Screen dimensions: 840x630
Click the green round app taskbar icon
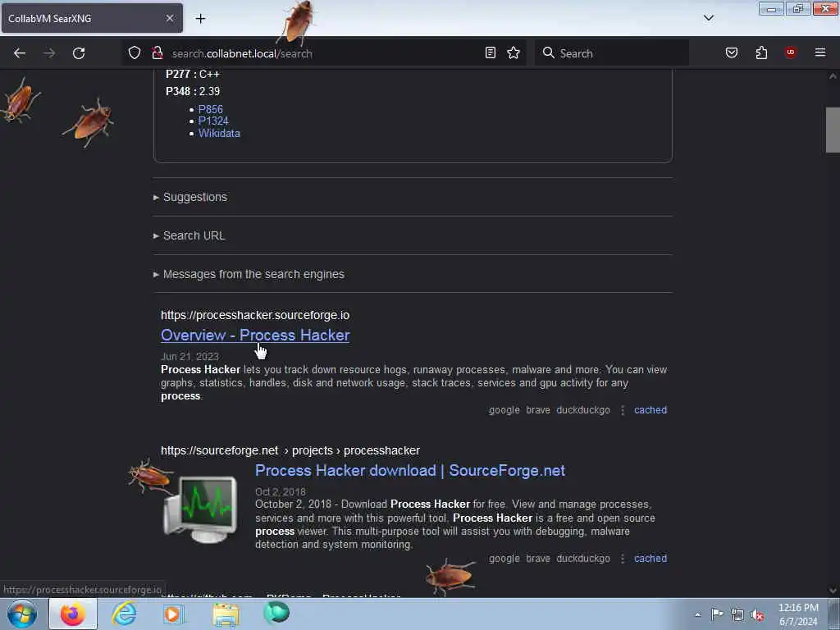(276, 613)
